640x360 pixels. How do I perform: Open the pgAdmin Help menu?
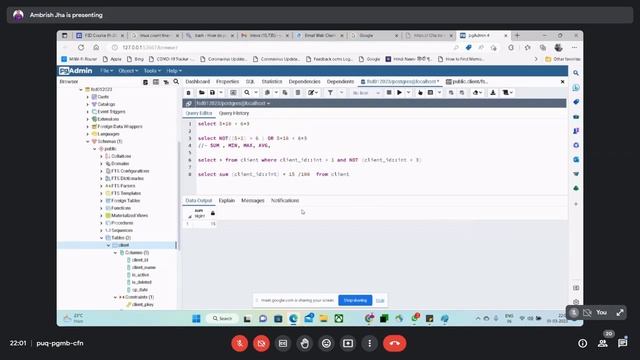[173, 71]
